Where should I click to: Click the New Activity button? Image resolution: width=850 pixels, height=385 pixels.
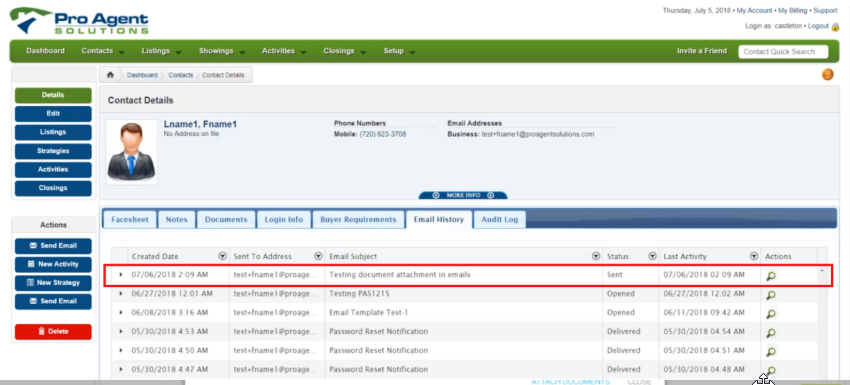53,265
